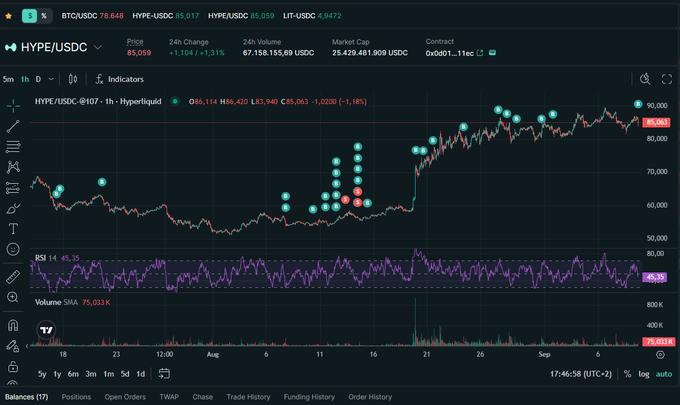Click the Volume SMA indicator label
This screenshot has height=405, width=680.
[x=56, y=302]
